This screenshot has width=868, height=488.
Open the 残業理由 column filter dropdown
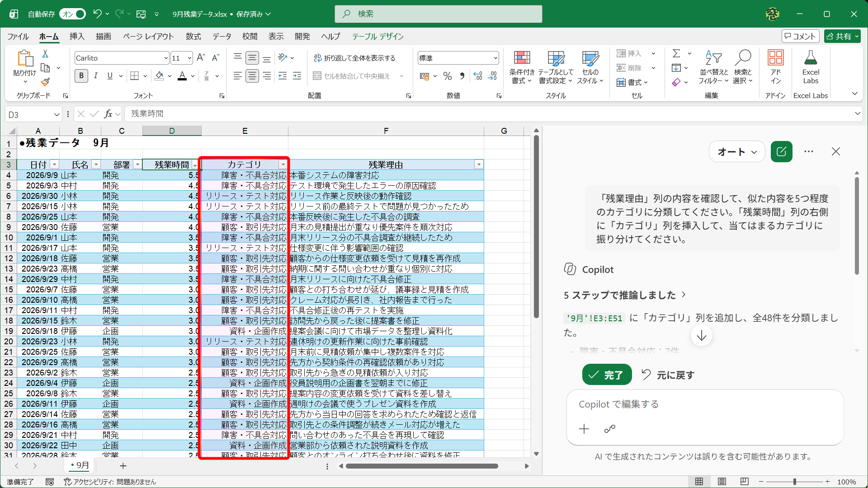coord(479,165)
